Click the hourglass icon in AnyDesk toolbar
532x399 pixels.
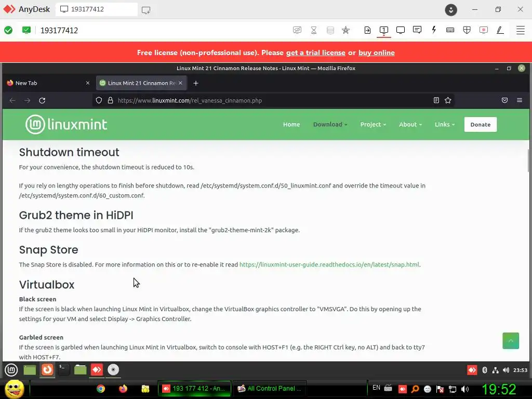[314, 30]
